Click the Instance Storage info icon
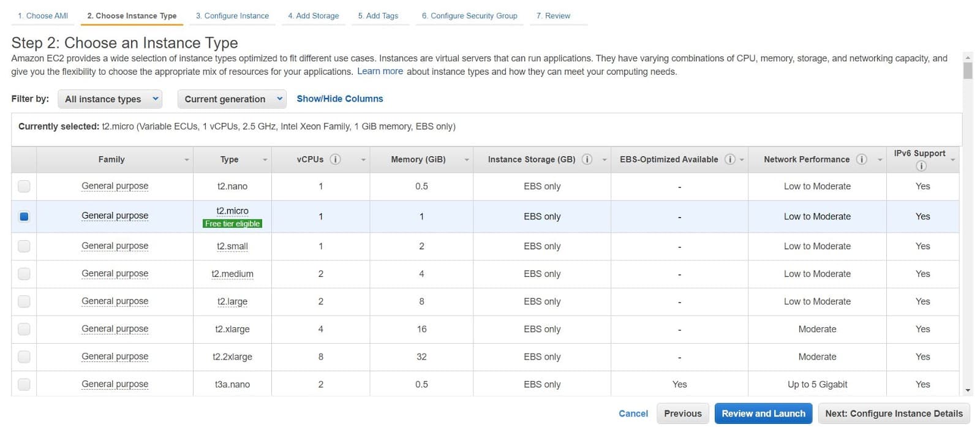The width and height of the screenshot is (980, 427). tap(587, 159)
